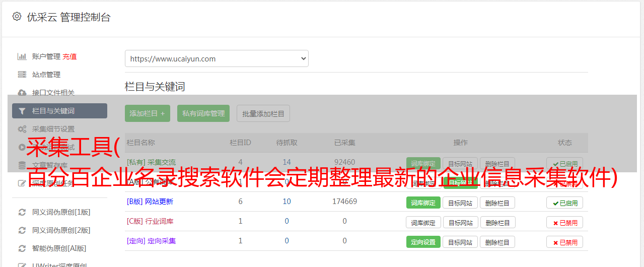Click the refresh icon beside 智能伪原创[AI版]

pos(22,248)
